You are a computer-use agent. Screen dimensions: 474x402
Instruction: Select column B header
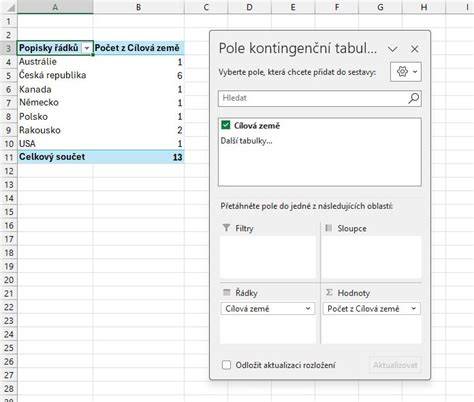tap(139, 7)
